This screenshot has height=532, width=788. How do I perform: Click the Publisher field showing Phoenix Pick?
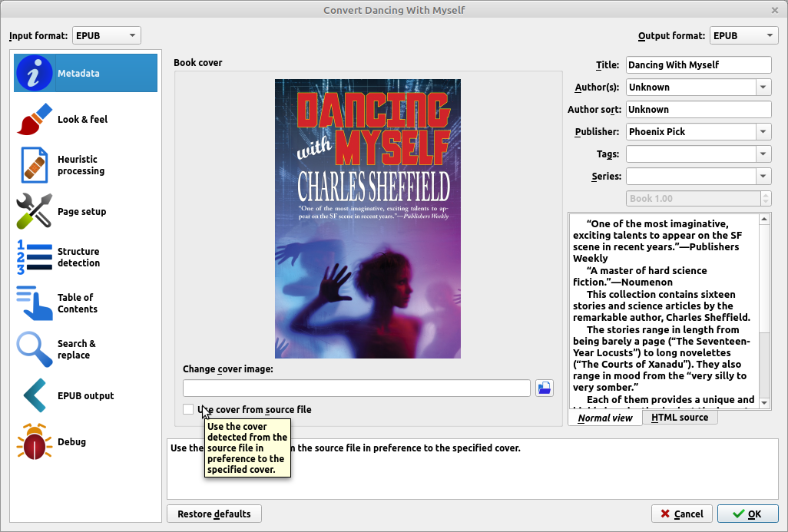point(691,131)
